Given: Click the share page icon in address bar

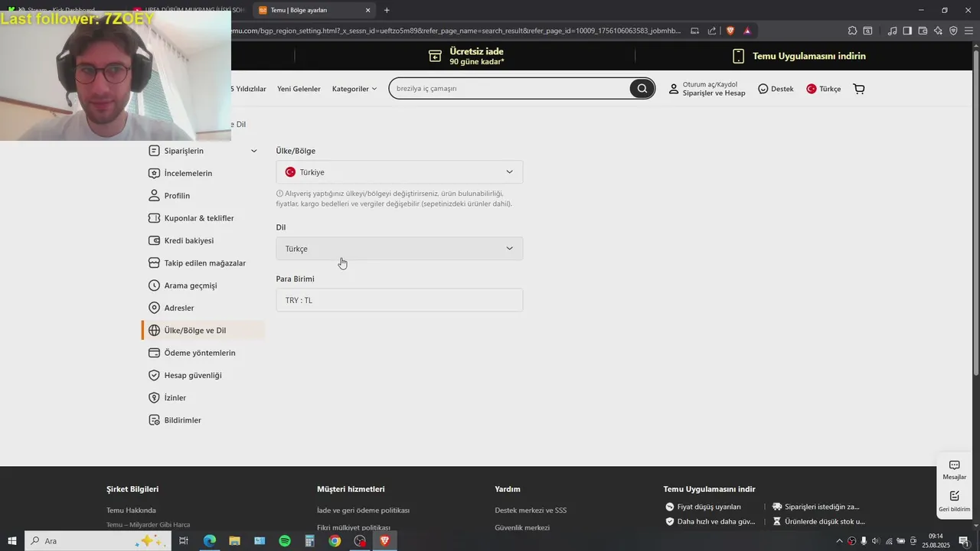Looking at the screenshot, I should click(x=712, y=31).
